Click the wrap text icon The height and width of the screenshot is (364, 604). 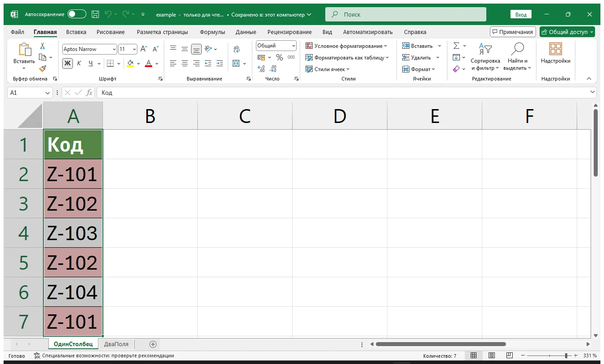(x=237, y=49)
